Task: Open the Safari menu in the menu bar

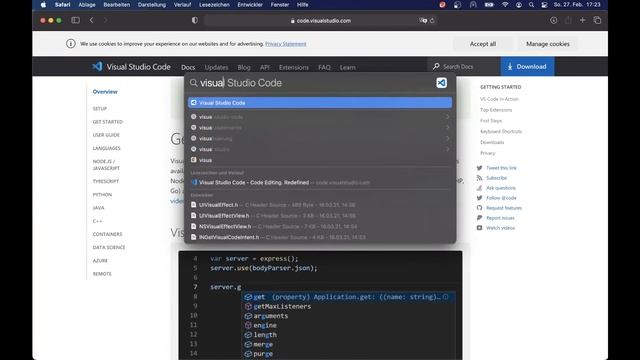Action: [62, 5]
